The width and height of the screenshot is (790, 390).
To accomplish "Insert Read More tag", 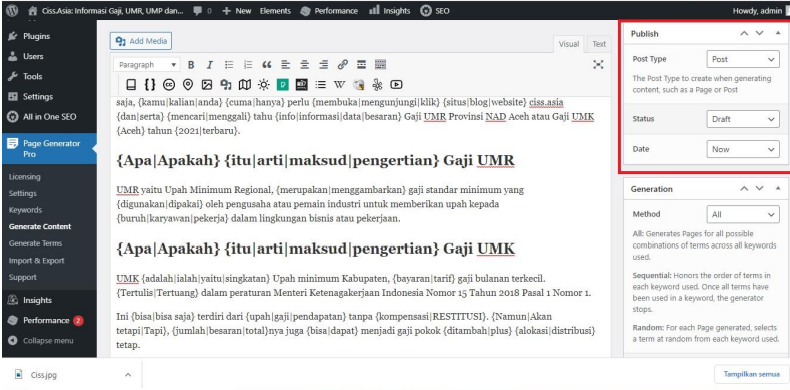I will [x=361, y=64].
